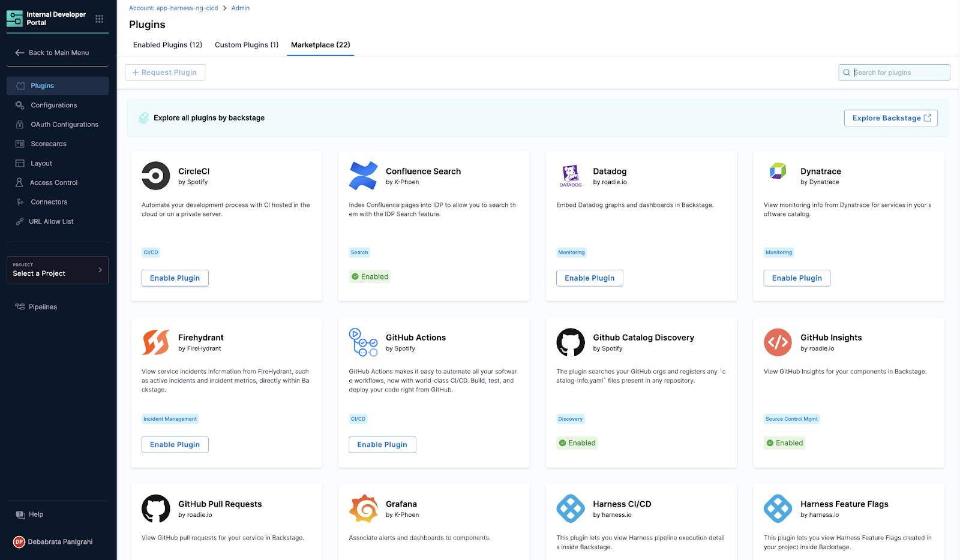Click the Harness Feature Flags logo
The image size is (960, 560).
[x=778, y=508]
